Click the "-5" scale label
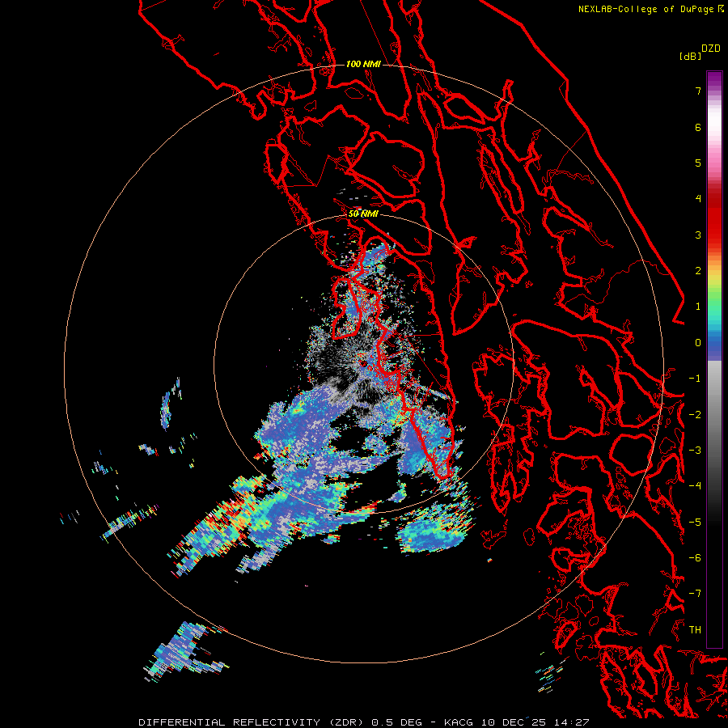 click(695, 523)
